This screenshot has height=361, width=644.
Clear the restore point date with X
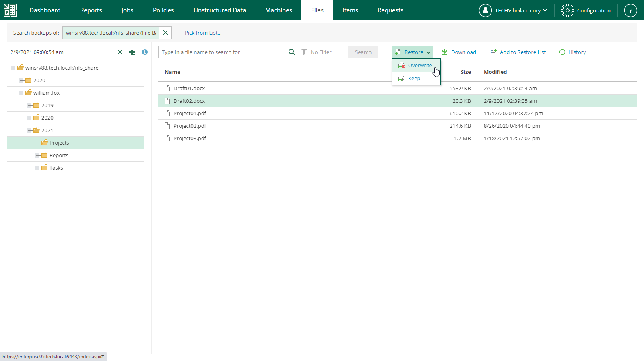120,52
